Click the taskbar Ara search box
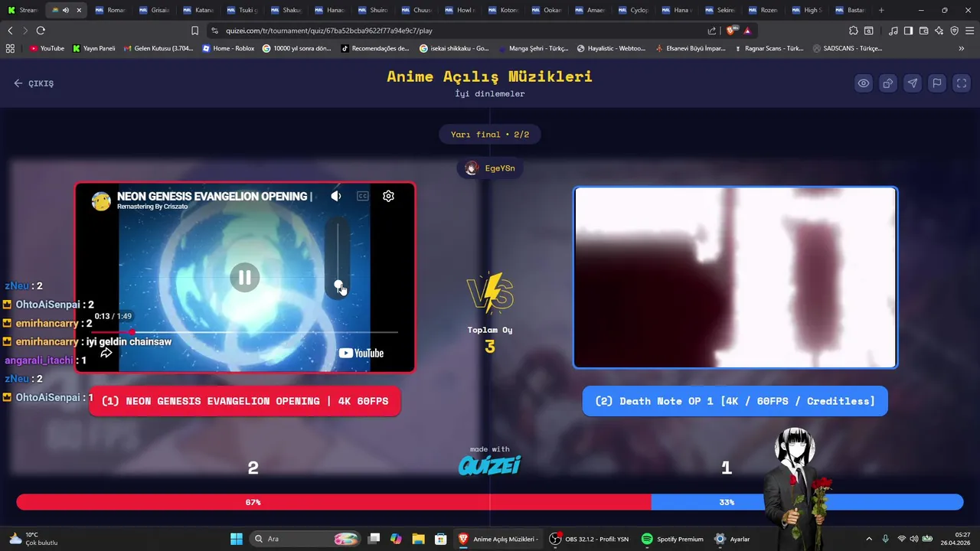 click(305, 539)
